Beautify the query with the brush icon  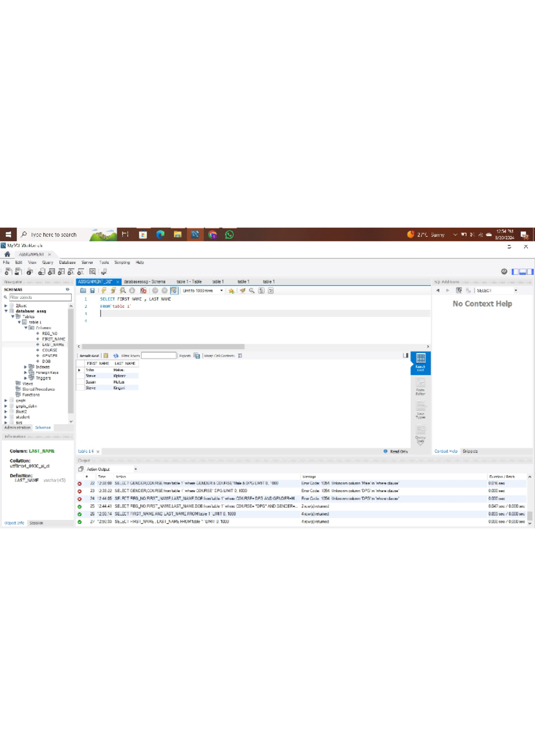point(243,291)
